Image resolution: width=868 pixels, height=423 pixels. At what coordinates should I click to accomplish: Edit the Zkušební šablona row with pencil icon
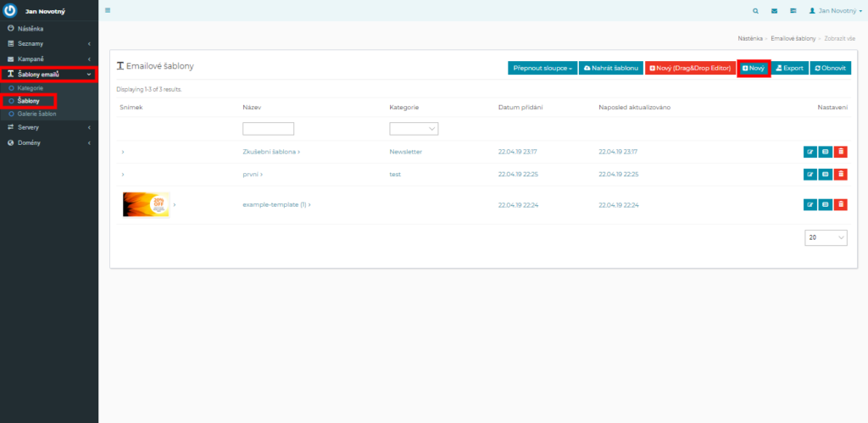click(x=810, y=152)
